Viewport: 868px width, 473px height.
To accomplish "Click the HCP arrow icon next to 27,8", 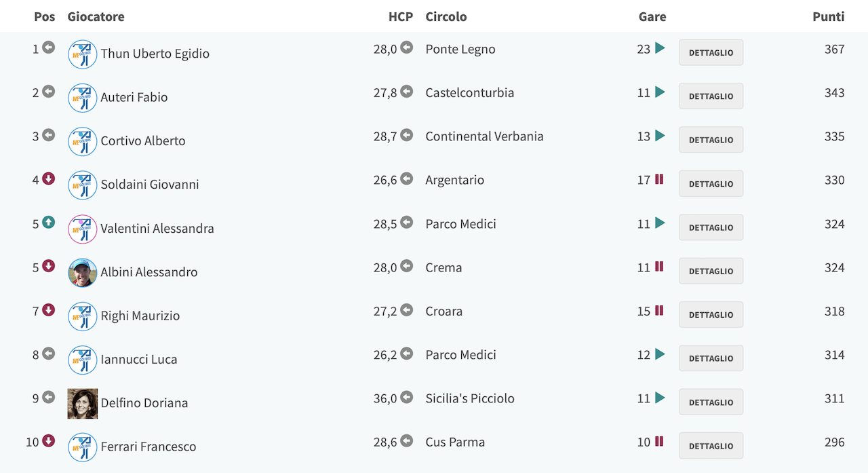I will point(406,92).
